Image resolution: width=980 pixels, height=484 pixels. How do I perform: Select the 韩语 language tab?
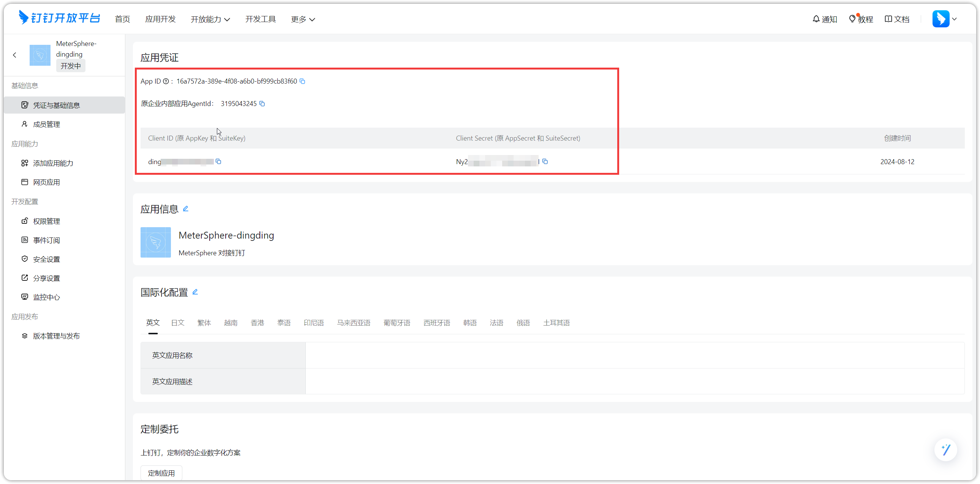click(470, 323)
